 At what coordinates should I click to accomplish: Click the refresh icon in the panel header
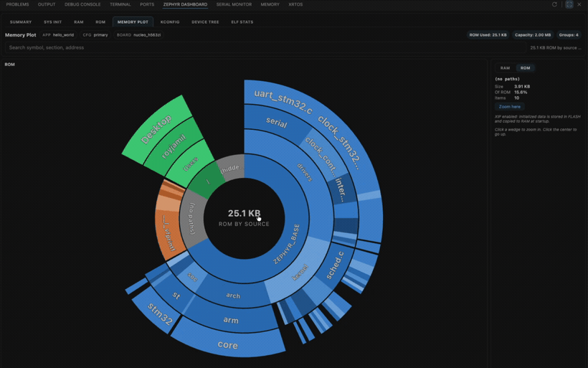[x=554, y=4]
